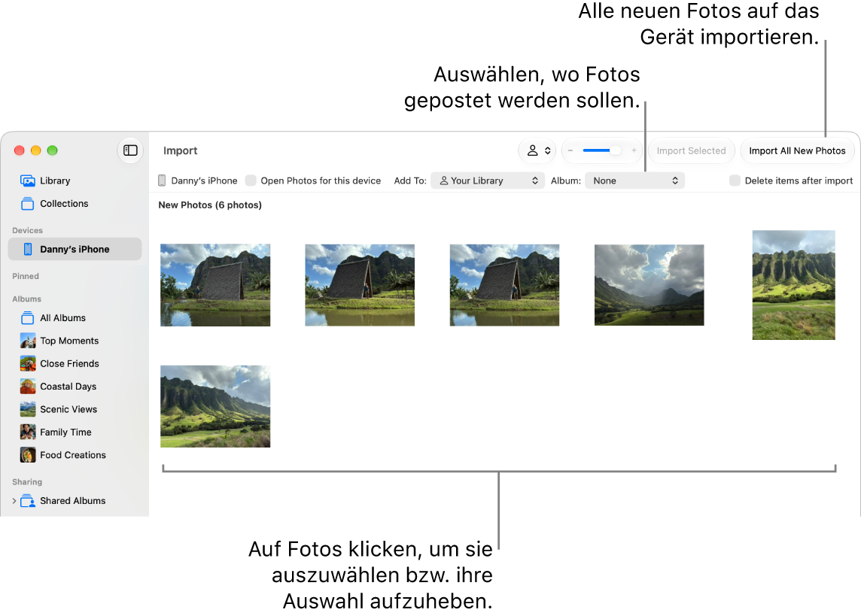Image resolution: width=861 pixels, height=616 pixels.
Task: Click the Library icon in the sidebar
Action: (27, 181)
